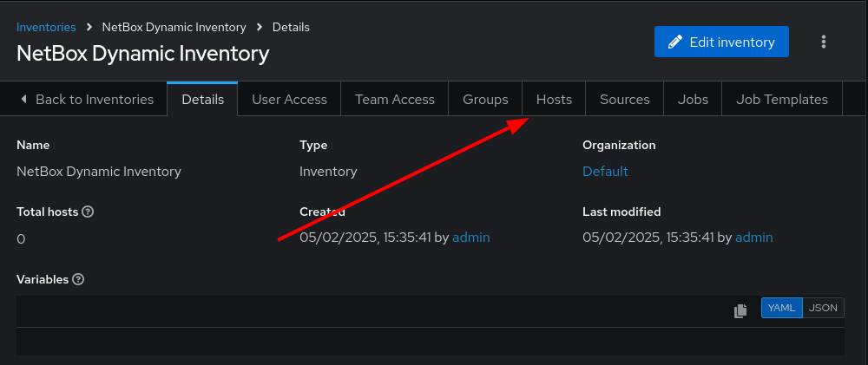Switch to the Groups tab

pyautogui.click(x=485, y=100)
